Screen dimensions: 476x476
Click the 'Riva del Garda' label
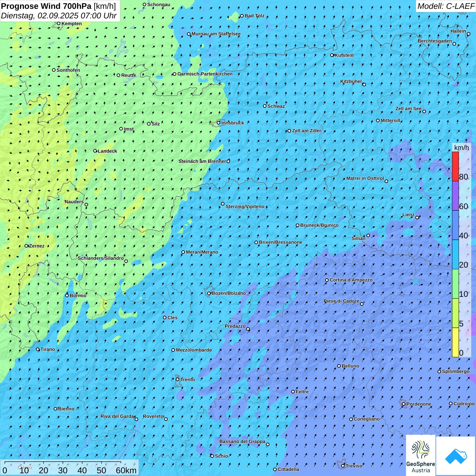click(x=117, y=417)
